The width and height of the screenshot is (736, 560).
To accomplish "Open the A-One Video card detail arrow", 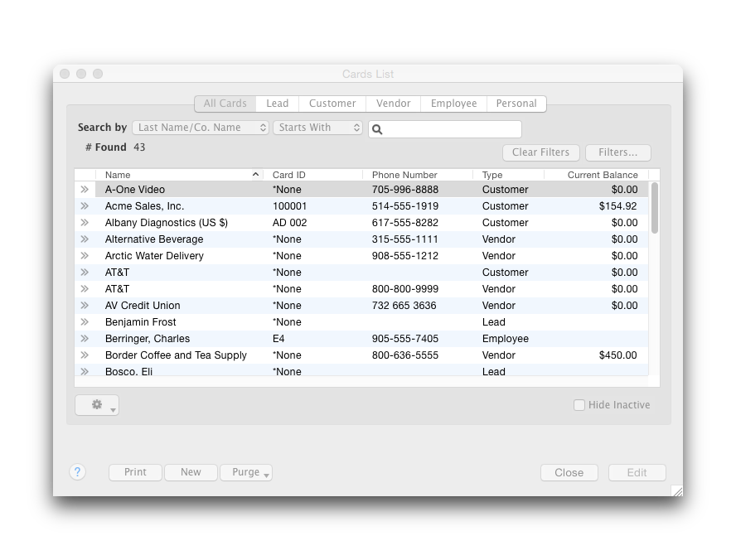I will click(x=84, y=190).
